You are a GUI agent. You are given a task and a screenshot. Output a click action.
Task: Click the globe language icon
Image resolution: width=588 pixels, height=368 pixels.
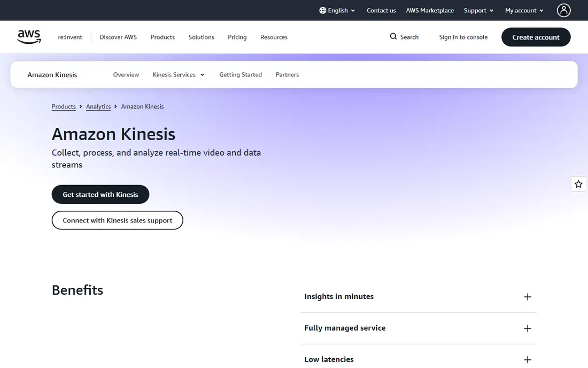[x=322, y=11]
